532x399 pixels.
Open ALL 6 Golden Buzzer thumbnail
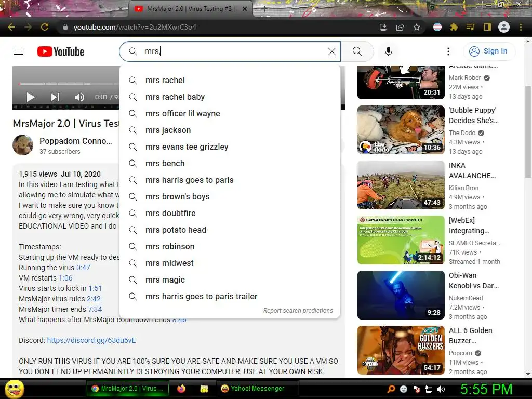tap(401, 350)
